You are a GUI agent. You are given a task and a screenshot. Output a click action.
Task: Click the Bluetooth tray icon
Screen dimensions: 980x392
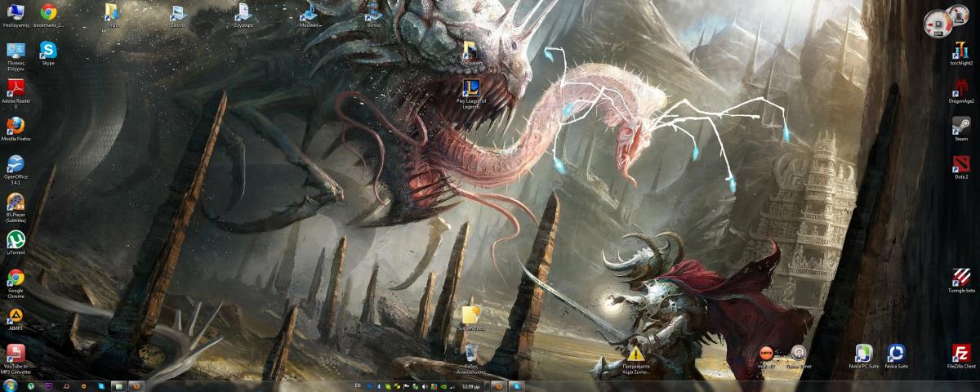(x=379, y=385)
